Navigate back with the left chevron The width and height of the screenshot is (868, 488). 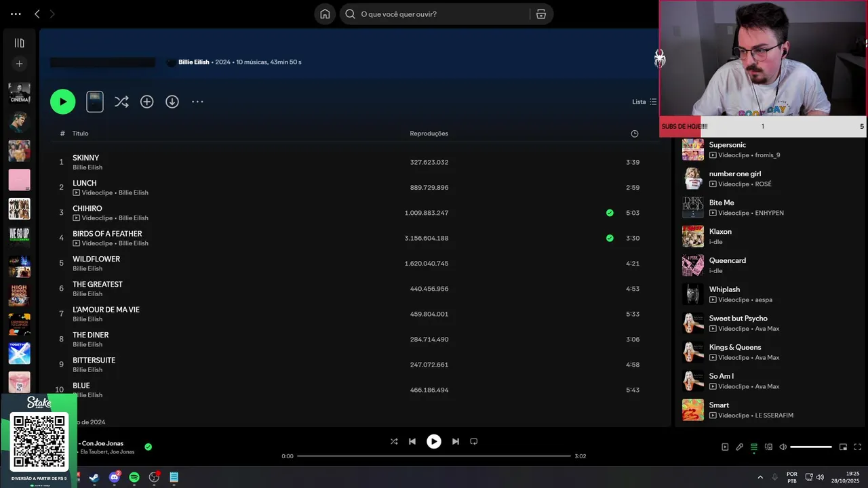[37, 14]
